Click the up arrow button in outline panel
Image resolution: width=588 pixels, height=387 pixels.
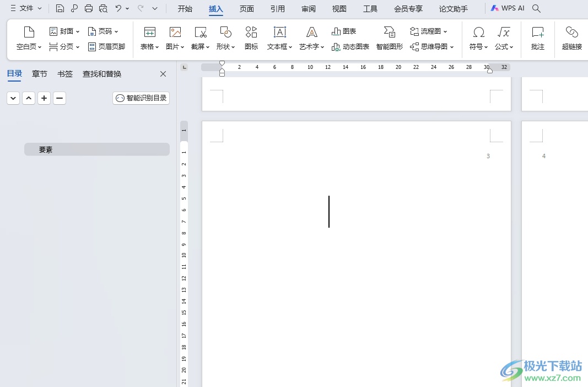(x=29, y=98)
